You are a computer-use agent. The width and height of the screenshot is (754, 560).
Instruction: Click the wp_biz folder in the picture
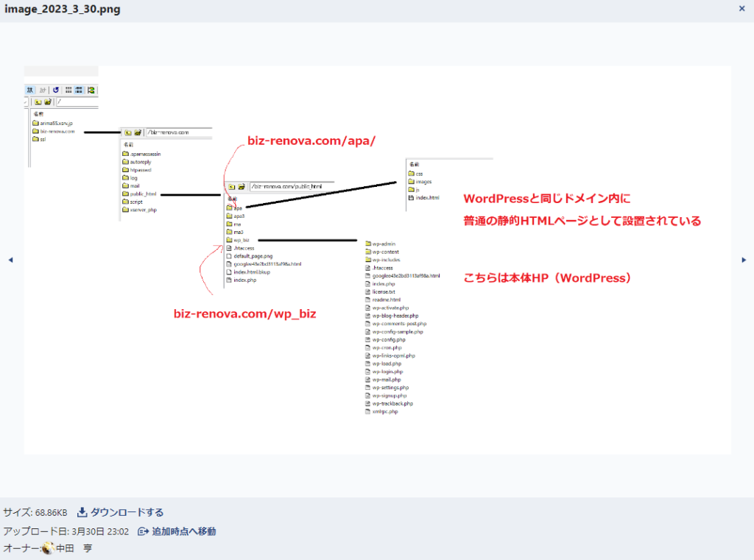click(238, 240)
